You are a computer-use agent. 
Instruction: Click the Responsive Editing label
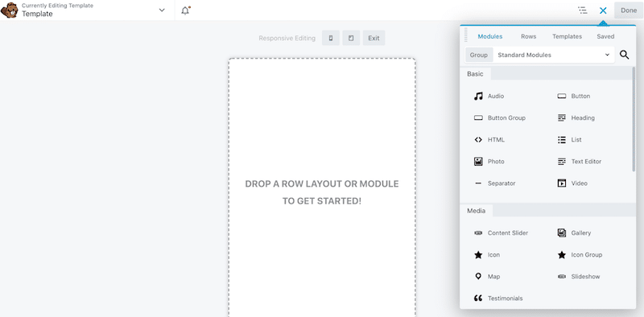tap(287, 38)
